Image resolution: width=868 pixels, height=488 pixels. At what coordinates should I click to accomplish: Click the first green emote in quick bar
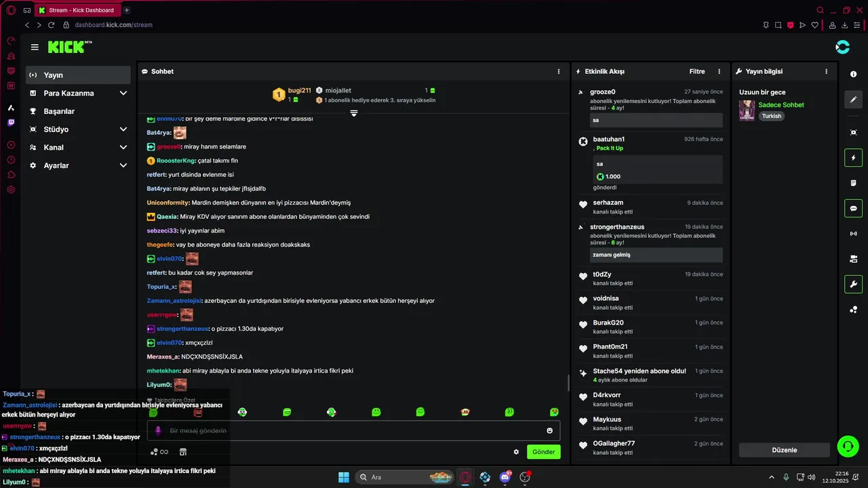click(153, 412)
